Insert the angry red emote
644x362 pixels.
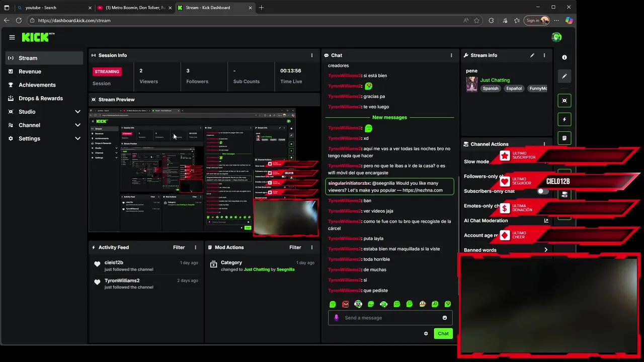click(345, 304)
